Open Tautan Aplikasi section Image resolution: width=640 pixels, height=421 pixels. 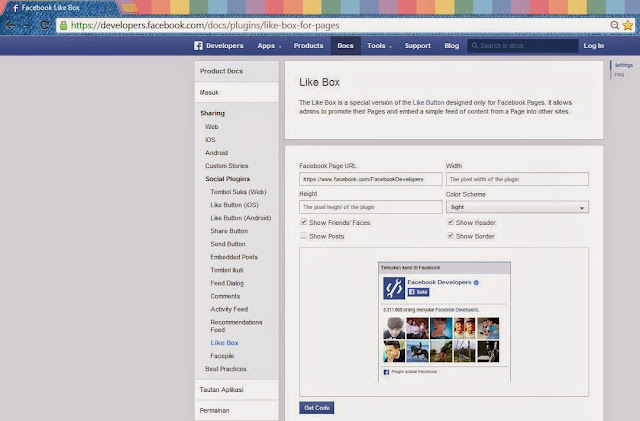tap(237, 390)
